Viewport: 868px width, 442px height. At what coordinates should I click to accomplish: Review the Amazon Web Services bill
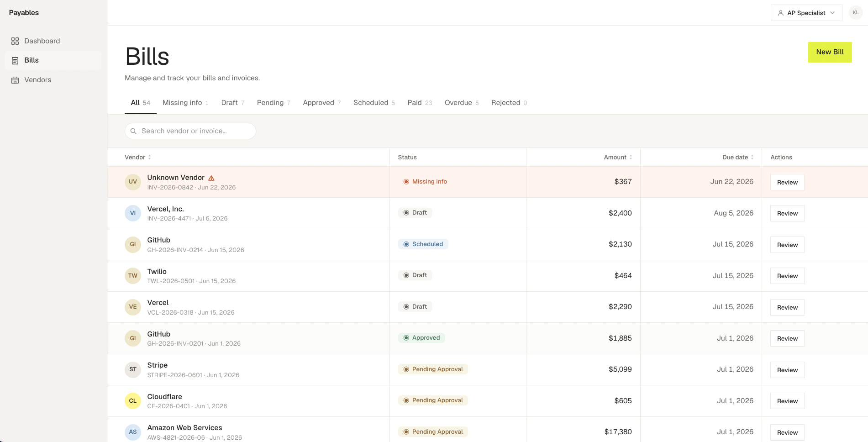pos(787,432)
